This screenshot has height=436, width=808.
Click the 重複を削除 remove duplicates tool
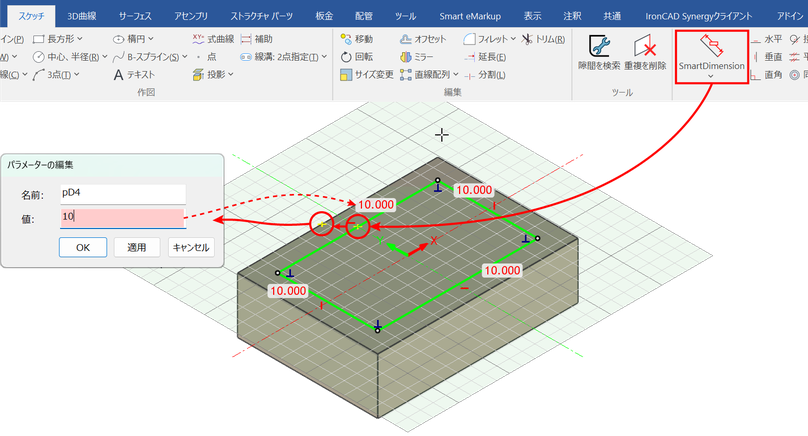pos(645,53)
